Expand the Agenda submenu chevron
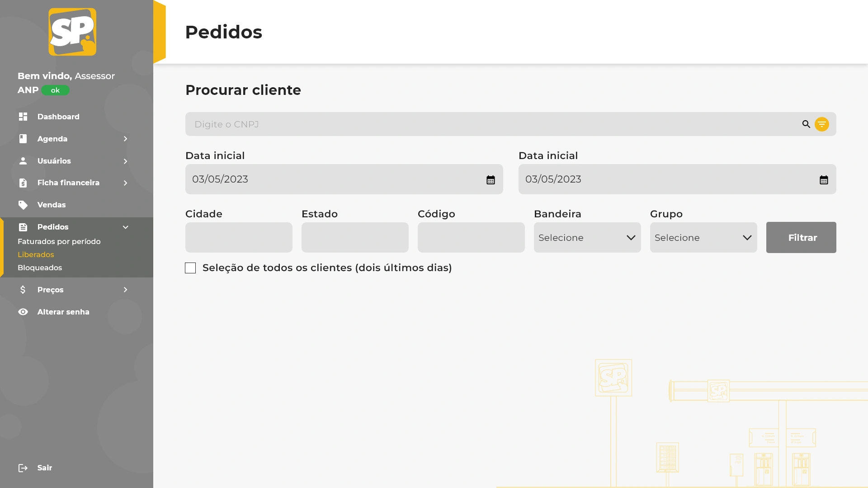The height and width of the screenshot is (488, 868). (125, 139)
